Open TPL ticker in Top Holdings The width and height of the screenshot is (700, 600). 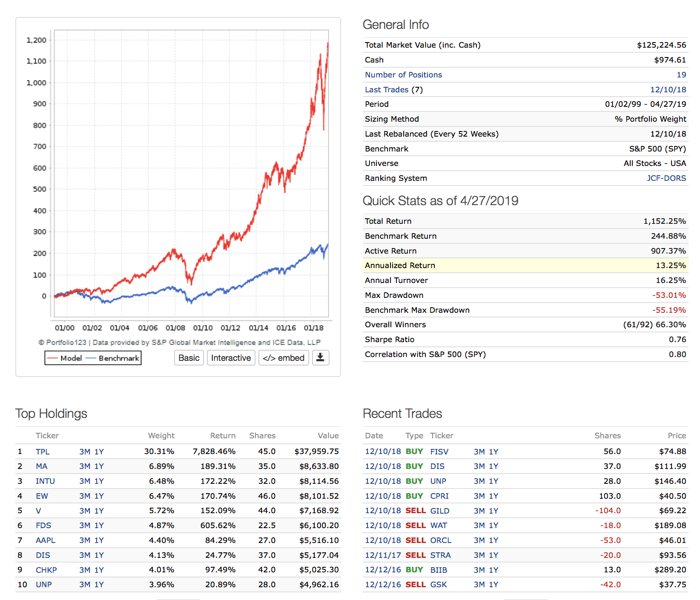(43, 451)
